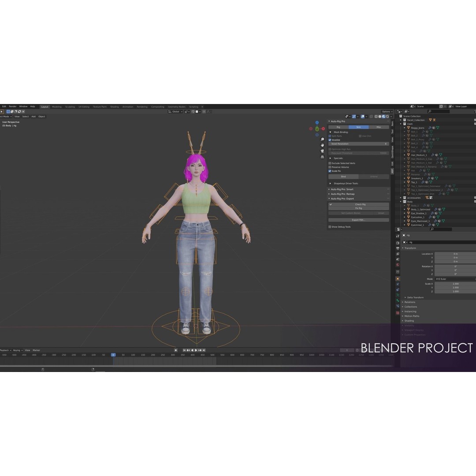
Task: Select rendered viewport shading icon
Action: 387,116
